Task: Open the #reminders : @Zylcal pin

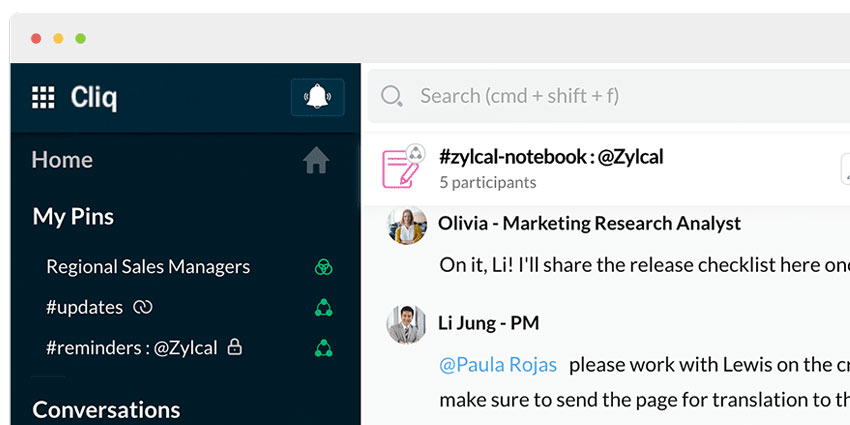Action: pos(131,348)
